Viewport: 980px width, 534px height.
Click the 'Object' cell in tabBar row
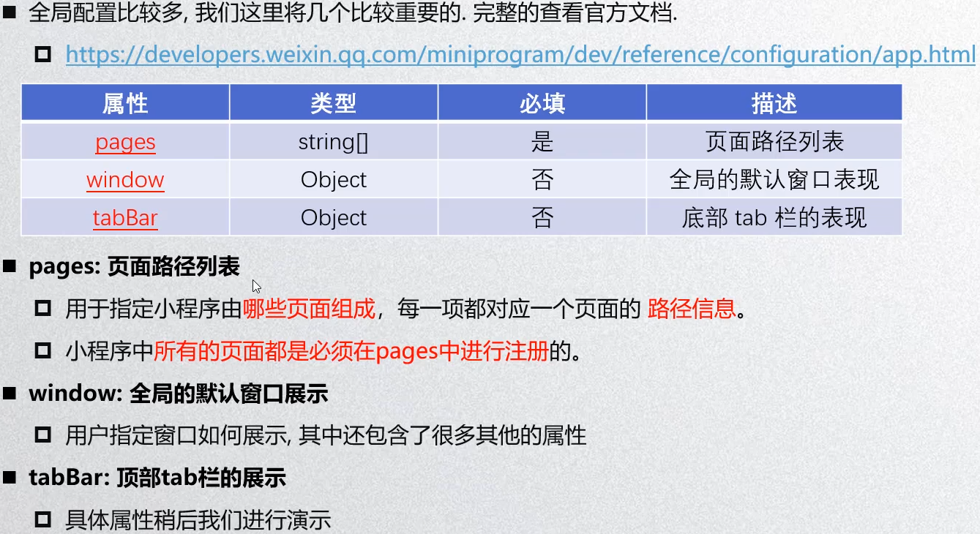pyautogui.click(x=334, y=217)
